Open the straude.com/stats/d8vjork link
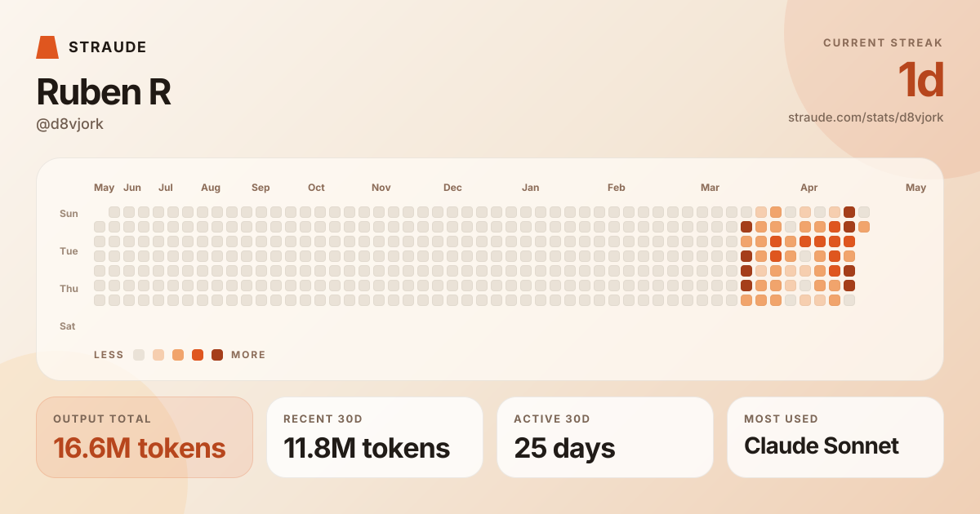This screenshot has width=980, height=514. pos(866,117)
